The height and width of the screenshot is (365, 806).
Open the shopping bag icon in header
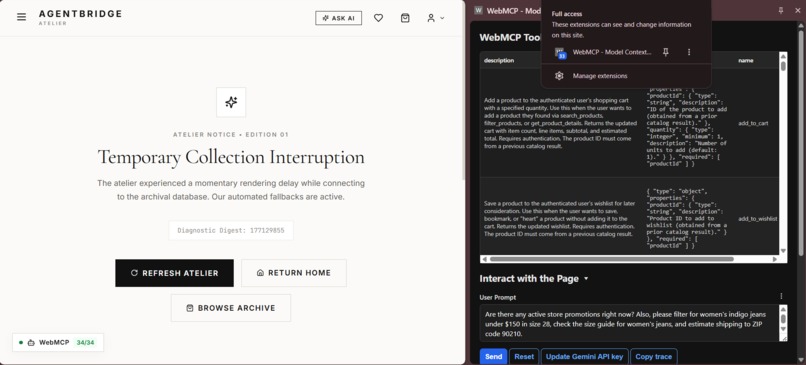click(405, 18)
